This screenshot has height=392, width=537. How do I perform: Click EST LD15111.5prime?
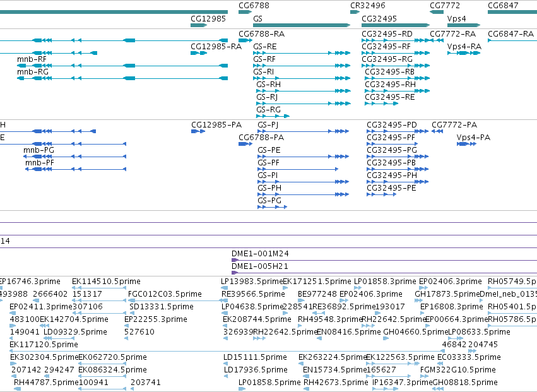(225, 364)
